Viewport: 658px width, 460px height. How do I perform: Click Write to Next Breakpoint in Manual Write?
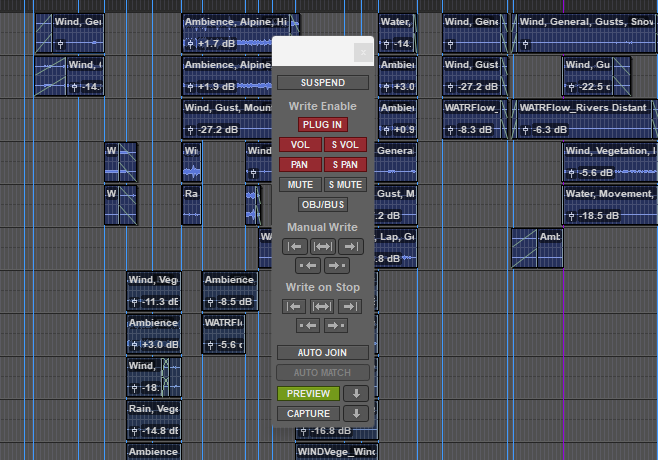coord(337,265)
